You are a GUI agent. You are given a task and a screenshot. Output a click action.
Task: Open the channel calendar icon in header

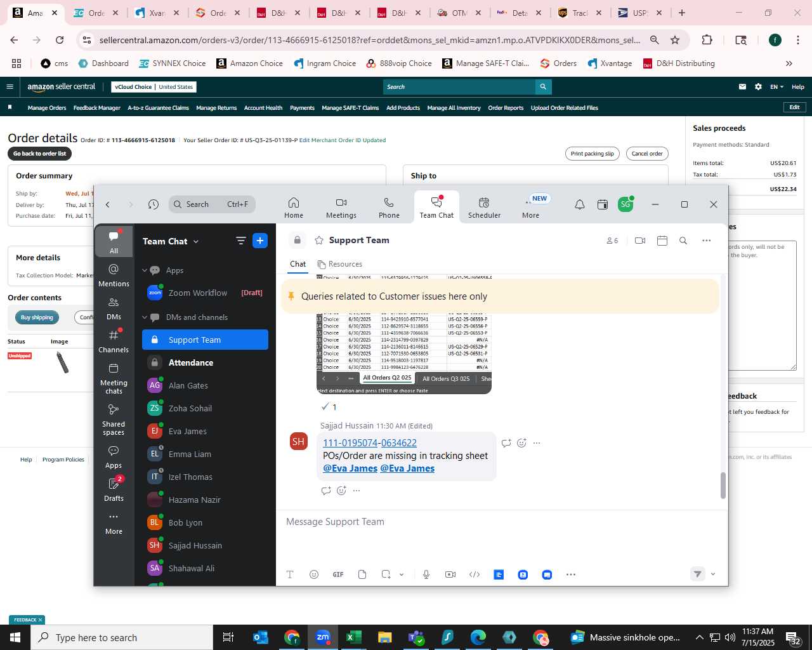point(662,241)
